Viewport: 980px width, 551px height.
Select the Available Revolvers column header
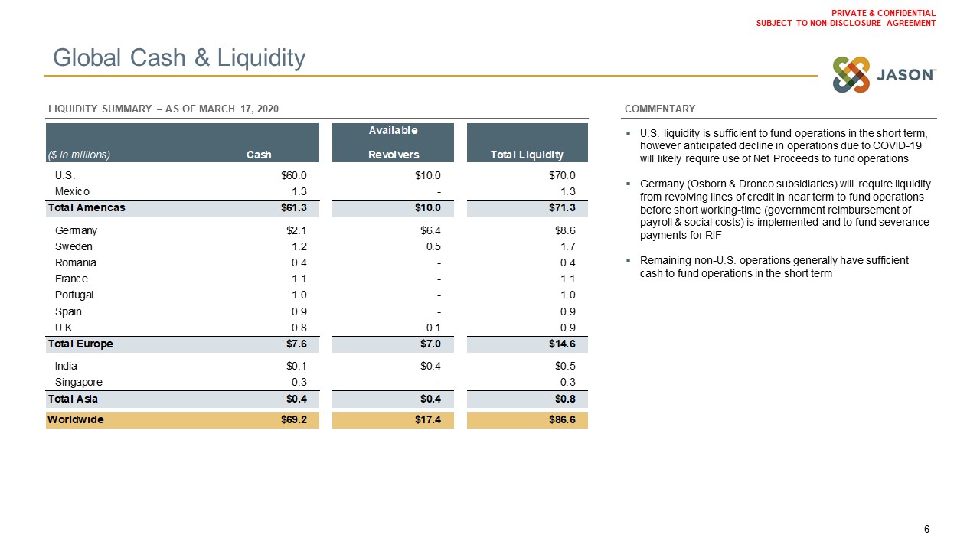tap(394, 142)
